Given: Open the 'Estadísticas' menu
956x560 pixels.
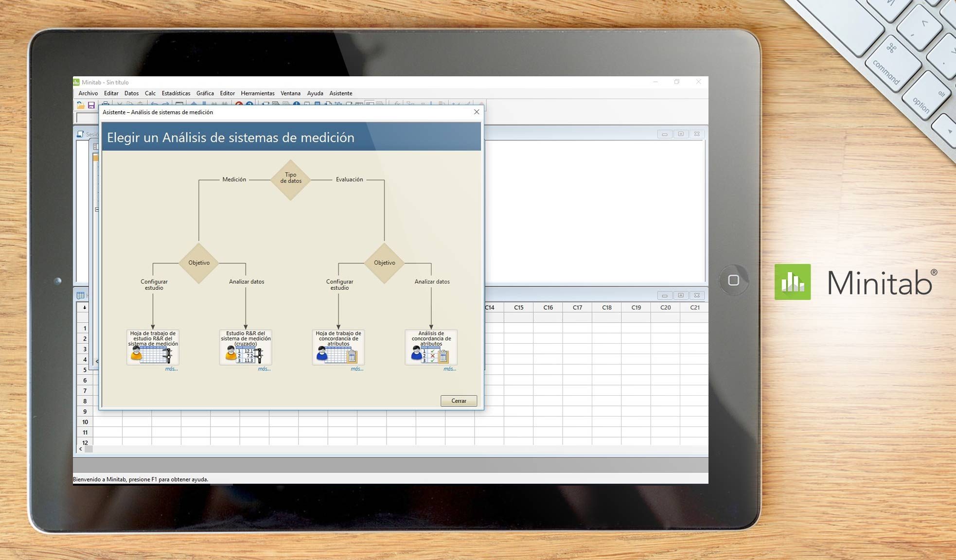Looking at the screenshot, I should click(176, 93).
